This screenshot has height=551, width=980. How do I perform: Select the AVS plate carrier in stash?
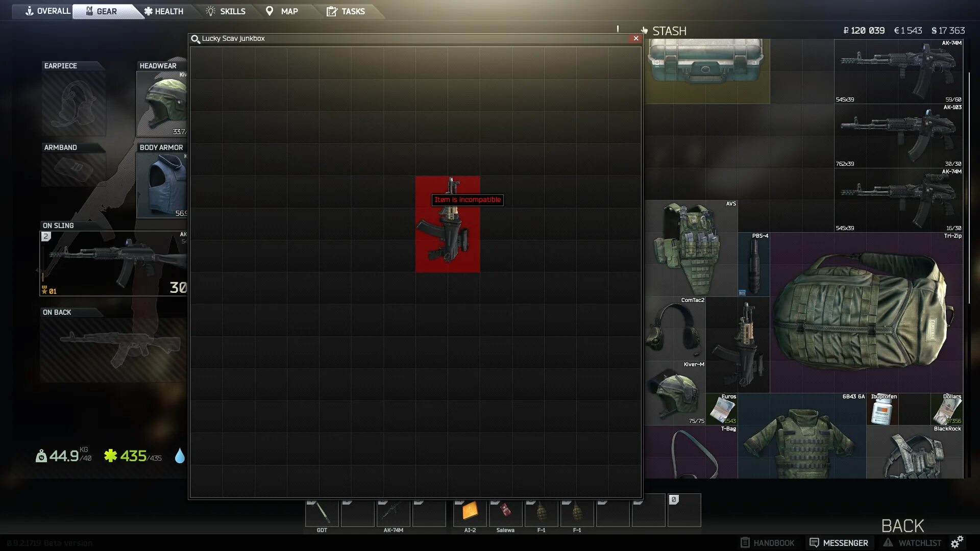[x=691, y=248]
